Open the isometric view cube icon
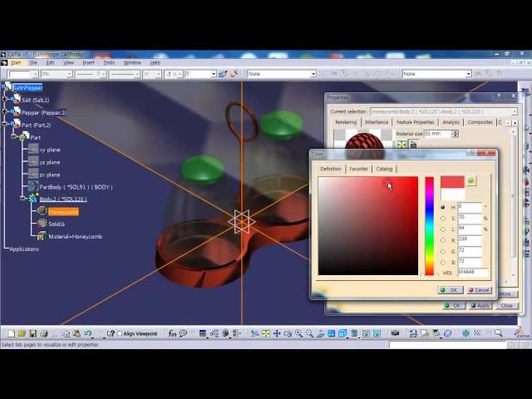Image resolution: width=532 pixels, height=399 pixels. pyautogui.click(x=342, y=334)
